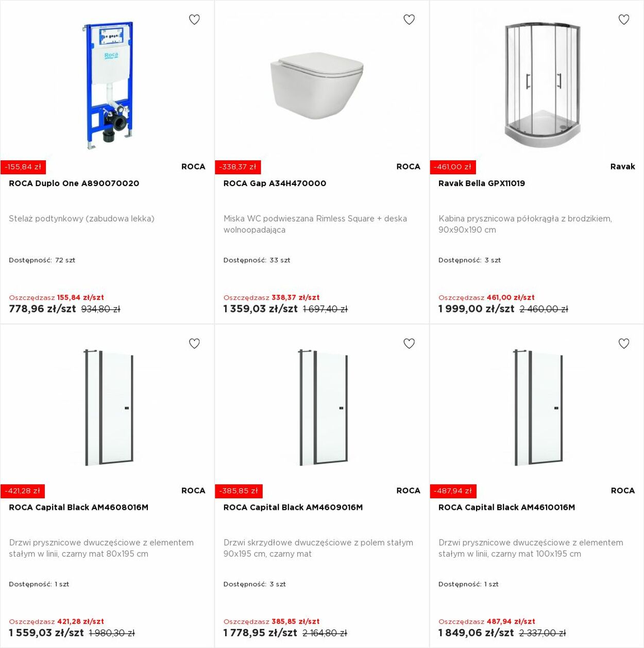This screenshot has height=648, width=644.
Task: View the blue Roca frame product image
Action: point(108,85)
